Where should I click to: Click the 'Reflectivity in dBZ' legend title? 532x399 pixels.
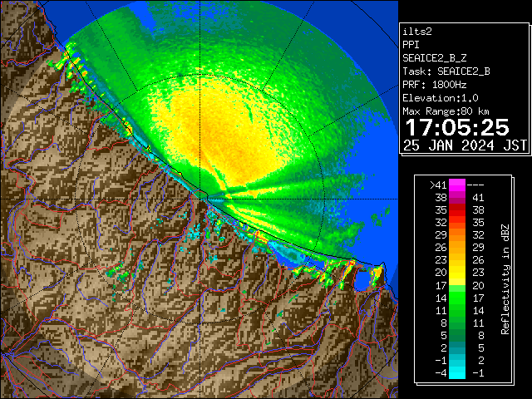(x=505, y=279)
